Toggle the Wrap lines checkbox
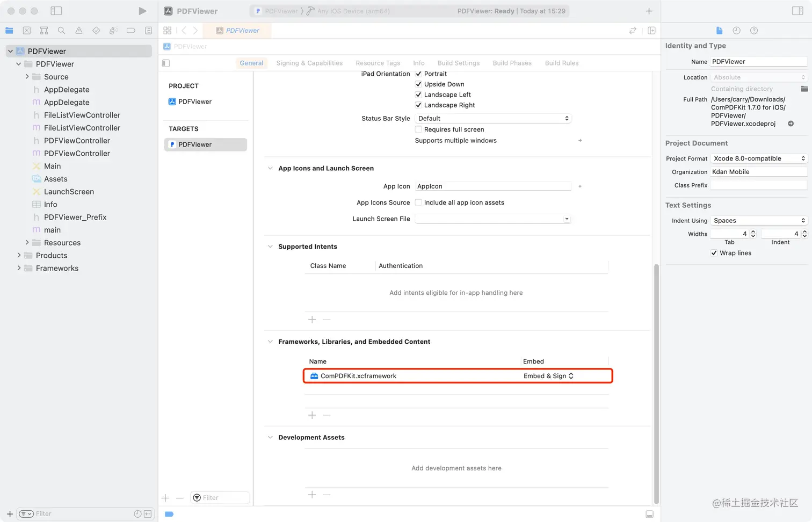The image size is (812, 522). click(714, 253)
